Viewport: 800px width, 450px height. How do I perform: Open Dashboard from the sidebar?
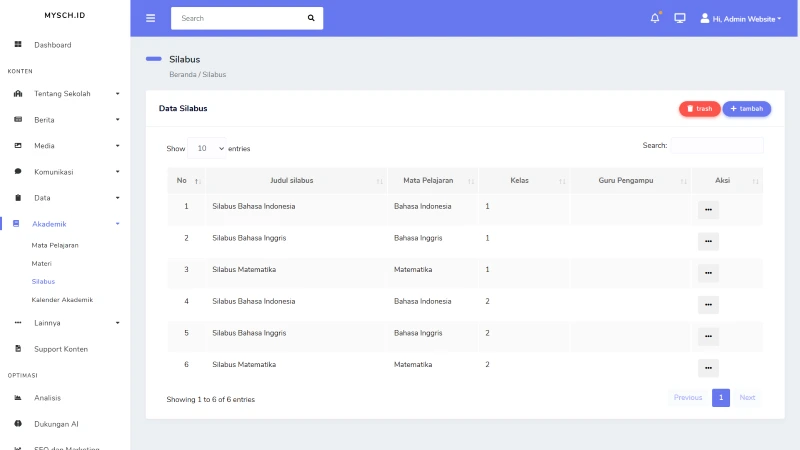coord(52,45)
